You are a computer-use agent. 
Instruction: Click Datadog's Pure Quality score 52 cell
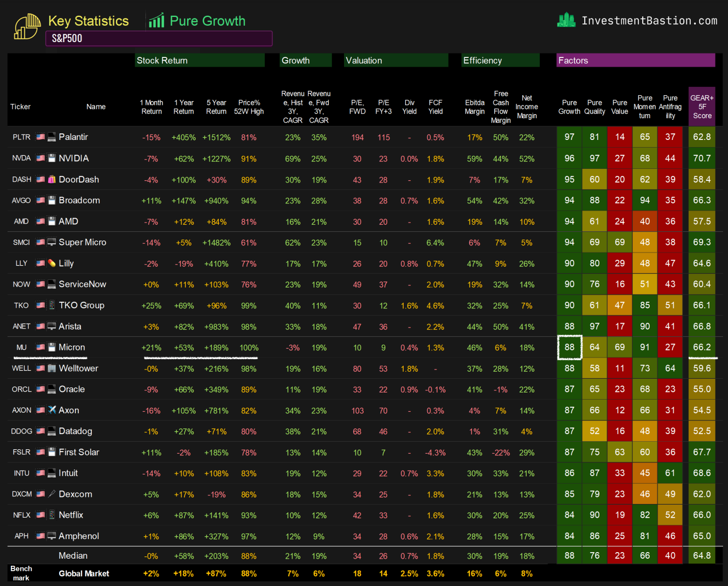[x=595, y=431]
